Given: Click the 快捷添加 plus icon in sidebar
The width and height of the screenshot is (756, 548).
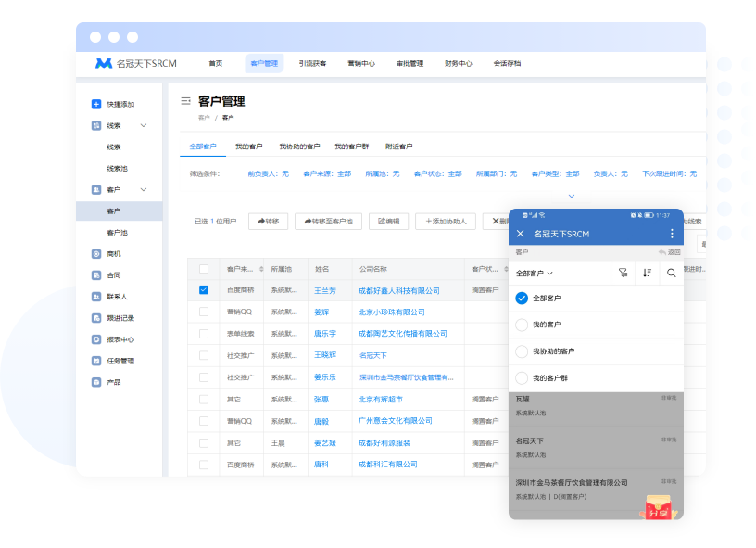Looking at the screenshot, I should [x=96, y=104].
